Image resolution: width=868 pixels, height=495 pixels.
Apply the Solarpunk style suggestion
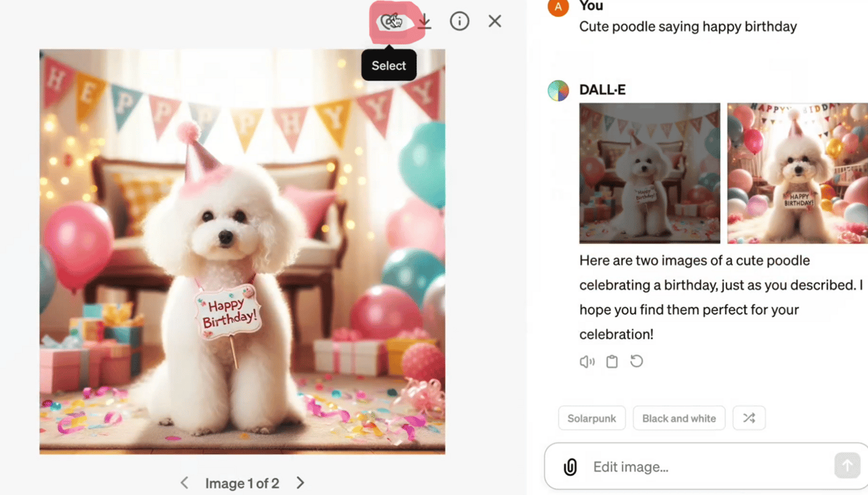591,418
